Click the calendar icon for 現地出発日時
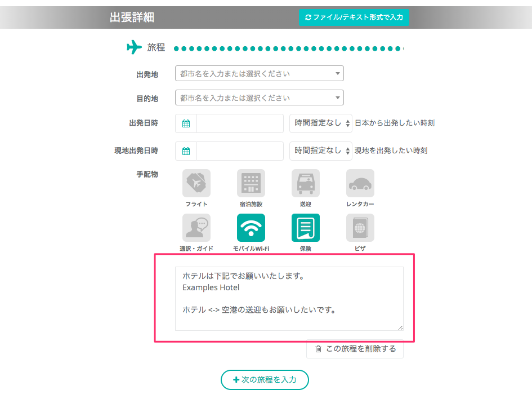532x403 pixels. 186,151
